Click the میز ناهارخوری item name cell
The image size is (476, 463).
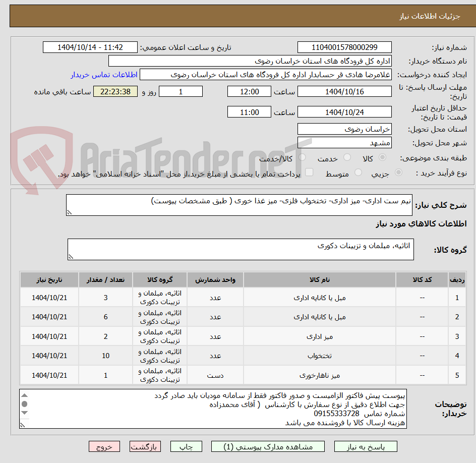pyautogui.click(x=320, y=375)
